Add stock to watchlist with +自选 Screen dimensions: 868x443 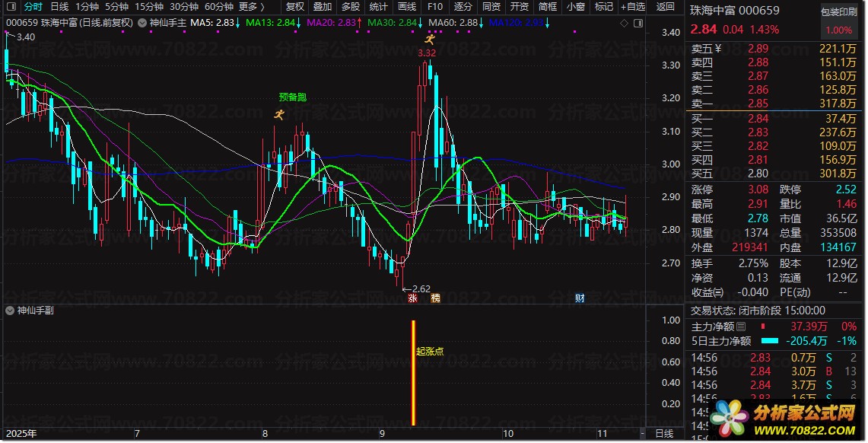[x=633, y=7]
